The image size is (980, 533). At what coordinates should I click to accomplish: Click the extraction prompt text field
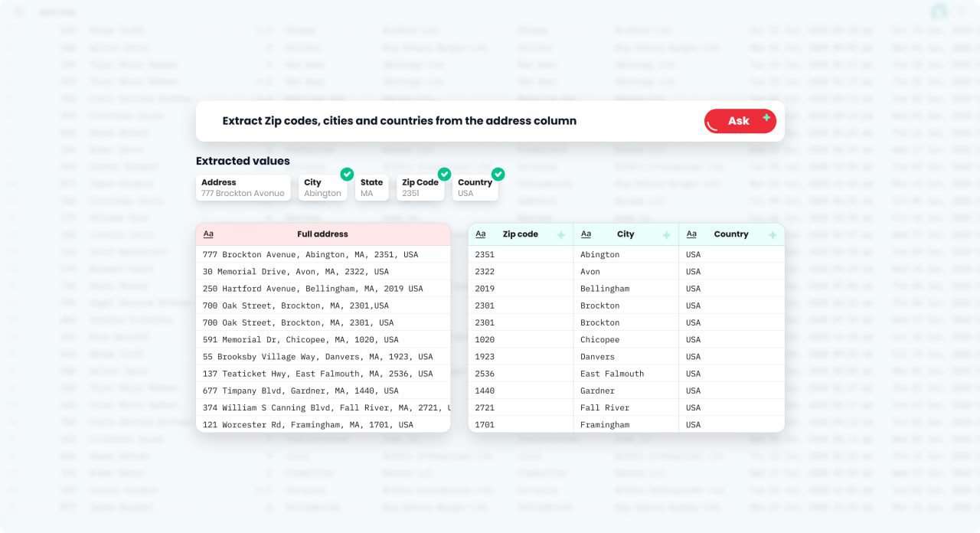pos(444,121)
